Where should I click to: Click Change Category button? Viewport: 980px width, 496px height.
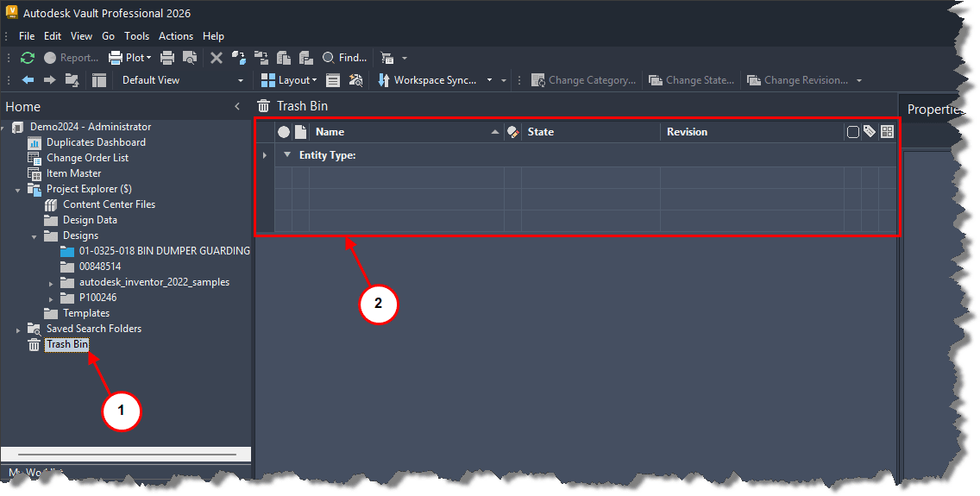click(583, 80)
